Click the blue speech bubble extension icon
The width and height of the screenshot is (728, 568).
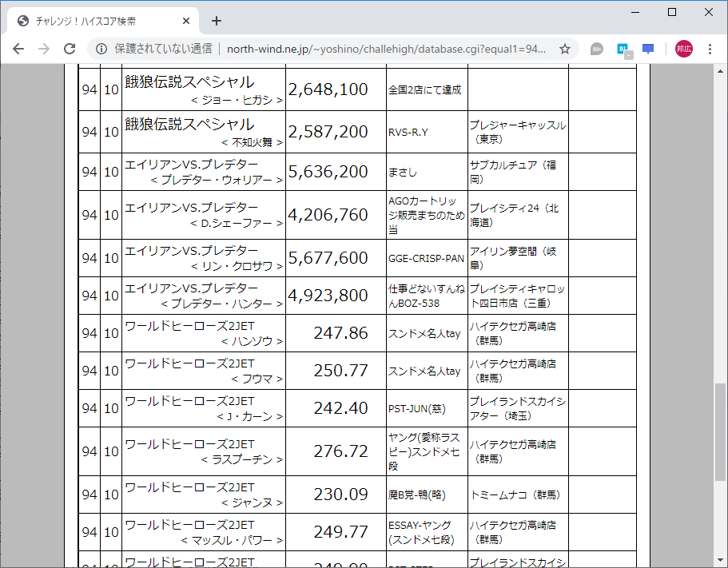pos(647,49)
